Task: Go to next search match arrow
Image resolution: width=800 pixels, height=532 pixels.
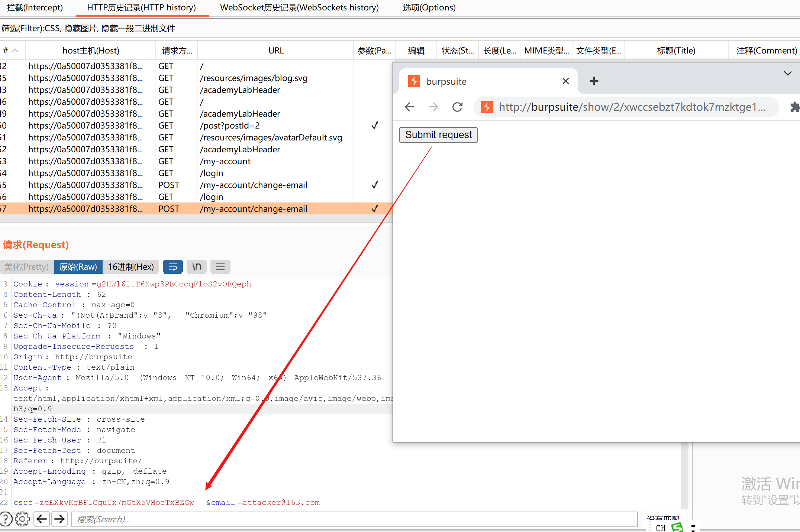Action: click(59, 519)
